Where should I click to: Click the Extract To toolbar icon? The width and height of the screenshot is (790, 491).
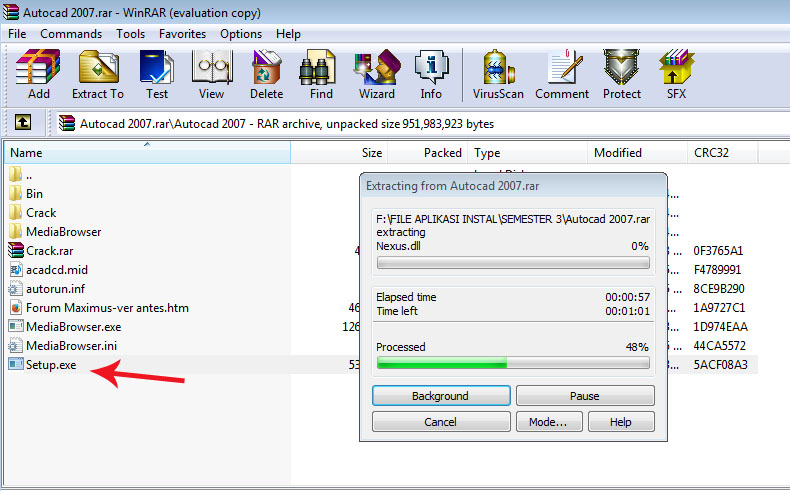point(98,66)
